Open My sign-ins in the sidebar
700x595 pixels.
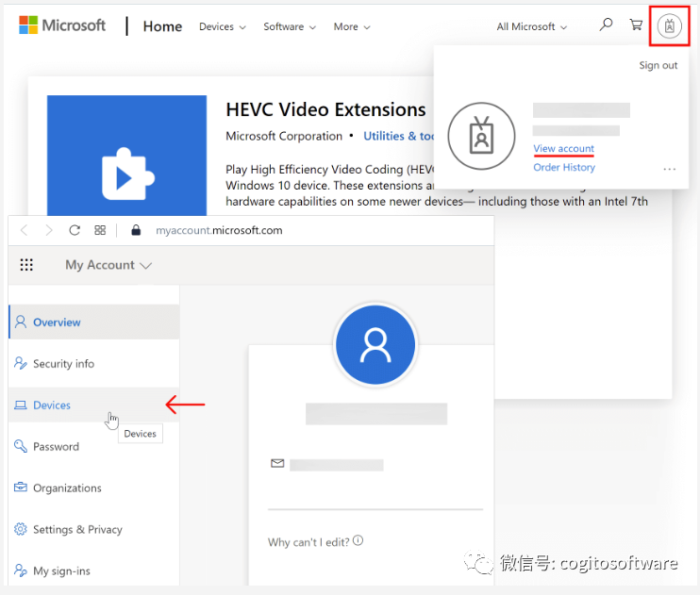93,570
